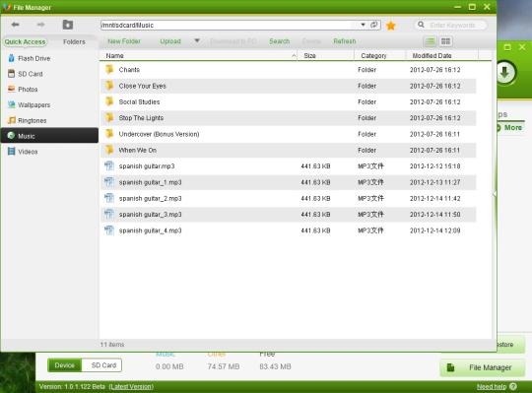Click the 2012-12-12 15:18 modified date

[435, 166]
